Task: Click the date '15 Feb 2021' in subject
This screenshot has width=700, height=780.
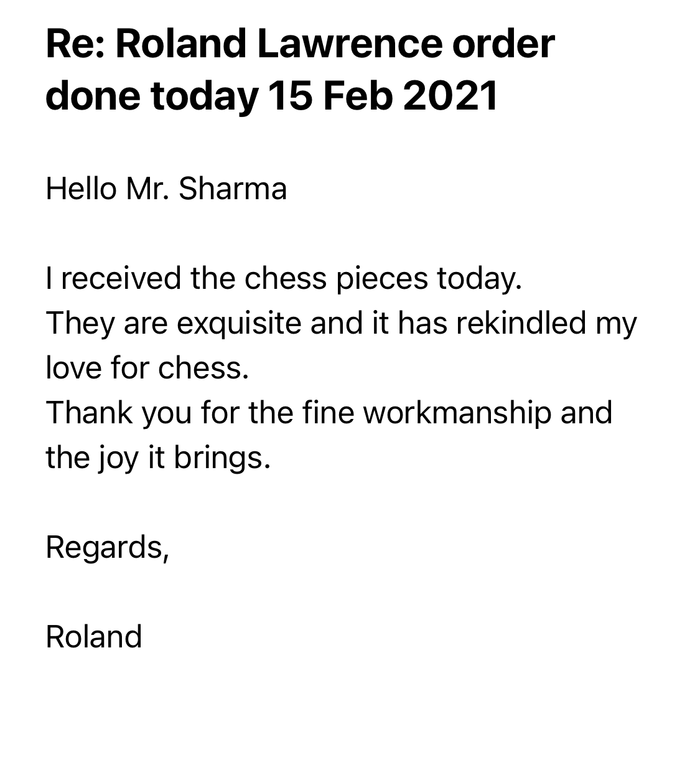Action: (x=383, y=96)
